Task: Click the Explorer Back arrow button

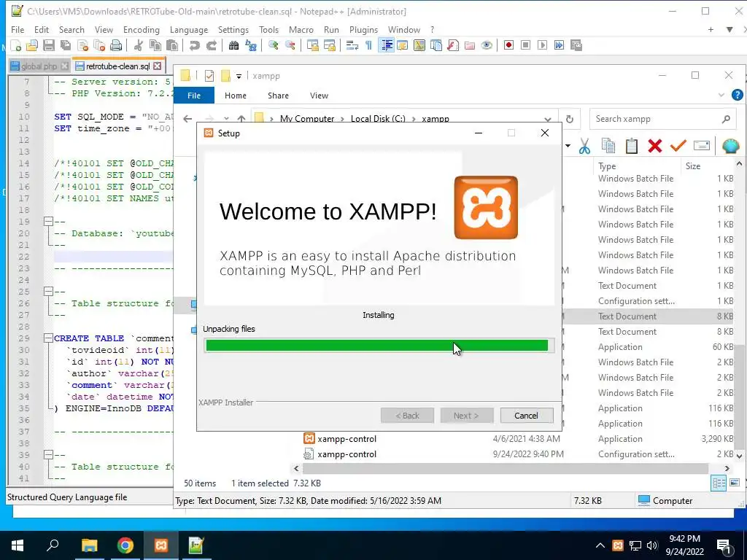Action: point(187,119)
